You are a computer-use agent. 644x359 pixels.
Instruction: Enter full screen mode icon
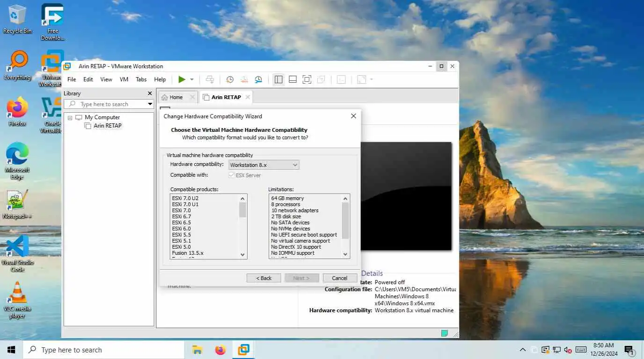[307, 79]
